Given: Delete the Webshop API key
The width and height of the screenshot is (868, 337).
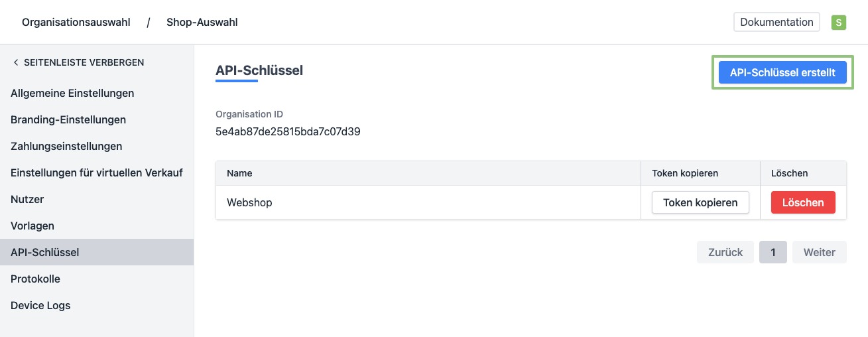Looking at the screenshot, I should pos(803,202).
